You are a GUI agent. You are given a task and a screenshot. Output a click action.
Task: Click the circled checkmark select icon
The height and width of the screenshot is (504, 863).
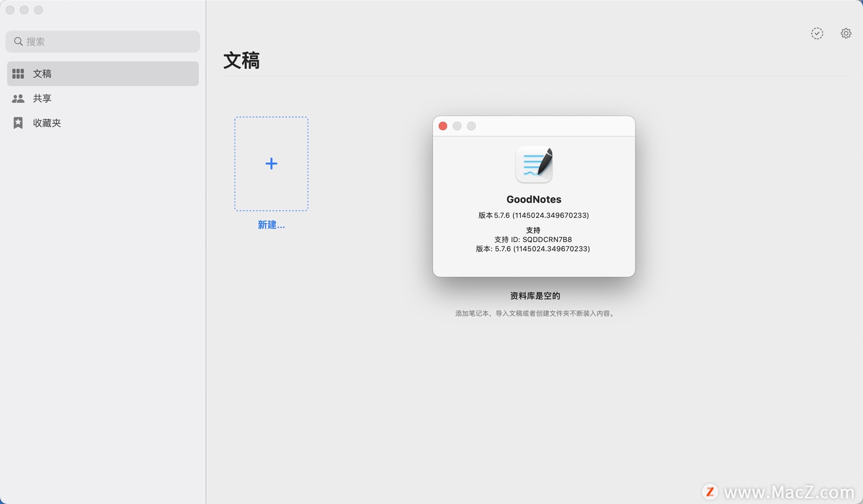pos(817,33)
